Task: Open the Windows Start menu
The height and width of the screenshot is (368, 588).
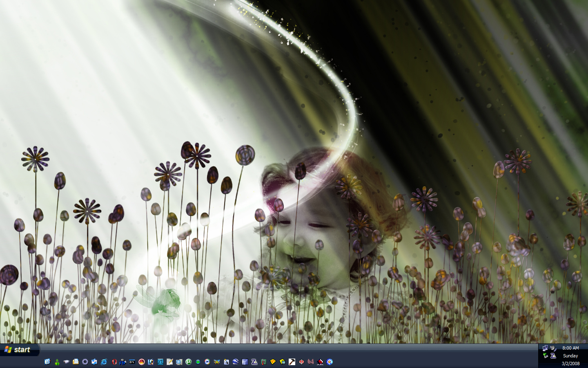Action: 20,350
